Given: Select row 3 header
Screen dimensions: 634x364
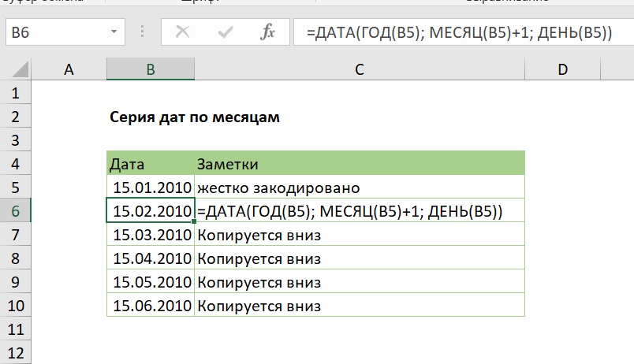Looking at the screenshot, I should click(15, 139).
